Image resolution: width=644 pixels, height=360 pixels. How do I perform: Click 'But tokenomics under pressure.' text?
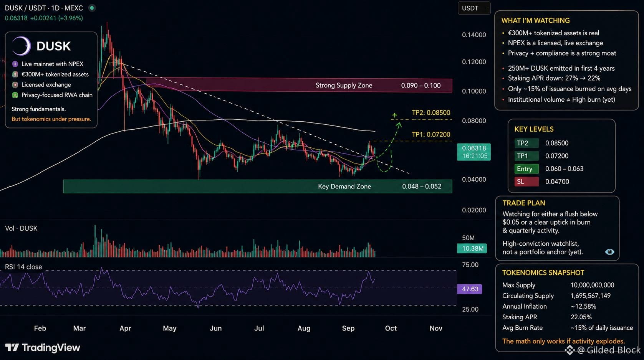(51, 119)
